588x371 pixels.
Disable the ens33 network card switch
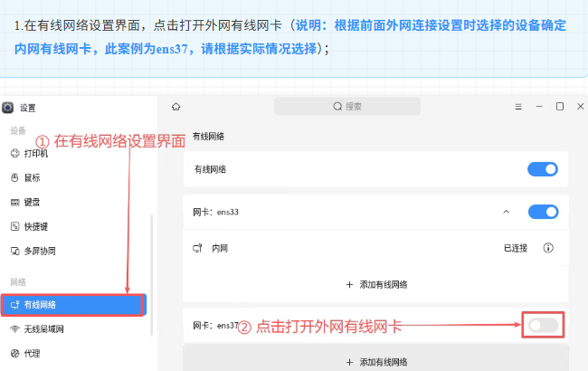(x=542, y=212)
